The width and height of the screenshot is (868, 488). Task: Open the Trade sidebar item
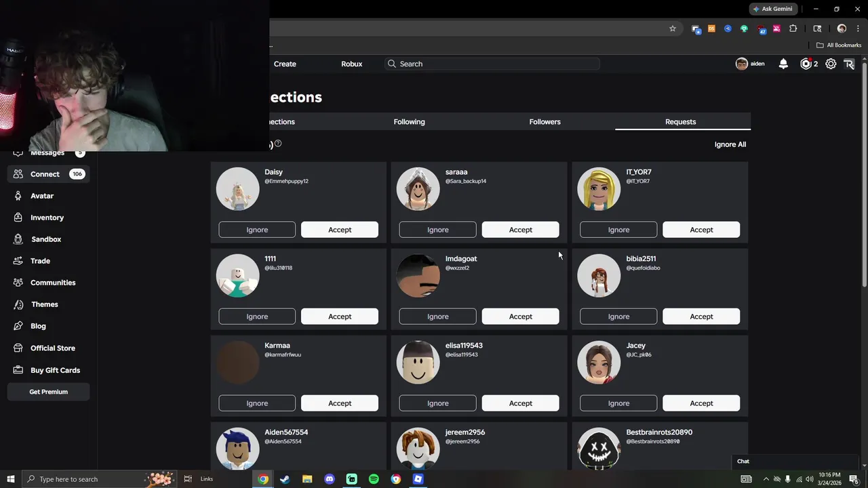pyautogui.click(x=40, y=261)
